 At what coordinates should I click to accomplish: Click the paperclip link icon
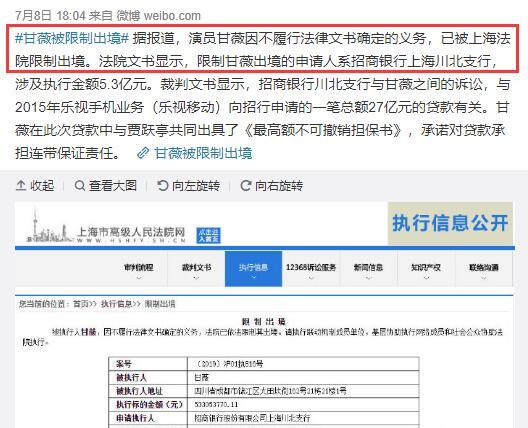143,153
